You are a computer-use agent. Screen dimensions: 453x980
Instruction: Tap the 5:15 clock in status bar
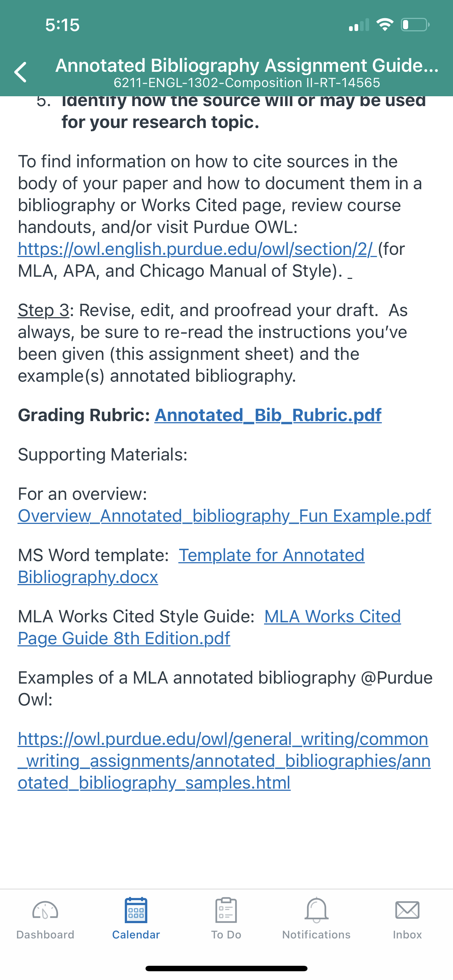coord(62,25)
